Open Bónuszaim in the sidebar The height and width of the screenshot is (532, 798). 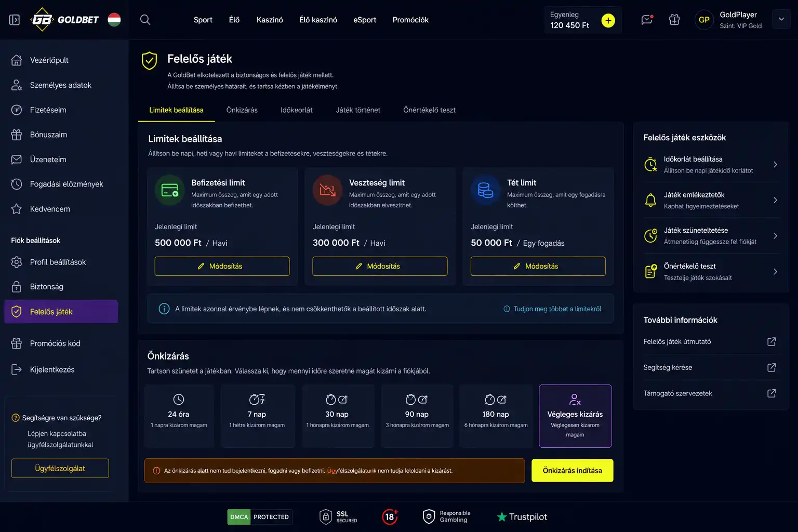click(x=61, y=135)
